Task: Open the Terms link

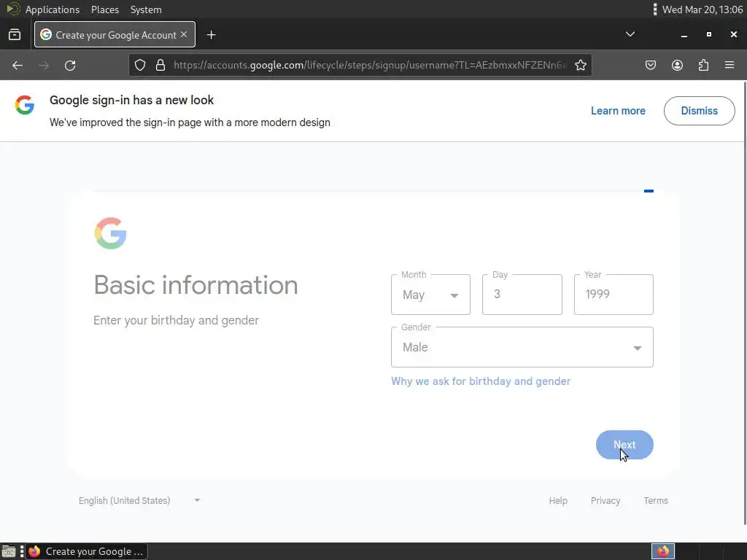Action: point(656,500)
